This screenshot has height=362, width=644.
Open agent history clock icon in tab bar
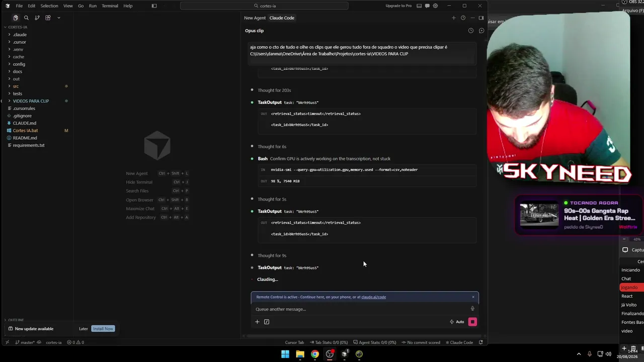463,18
